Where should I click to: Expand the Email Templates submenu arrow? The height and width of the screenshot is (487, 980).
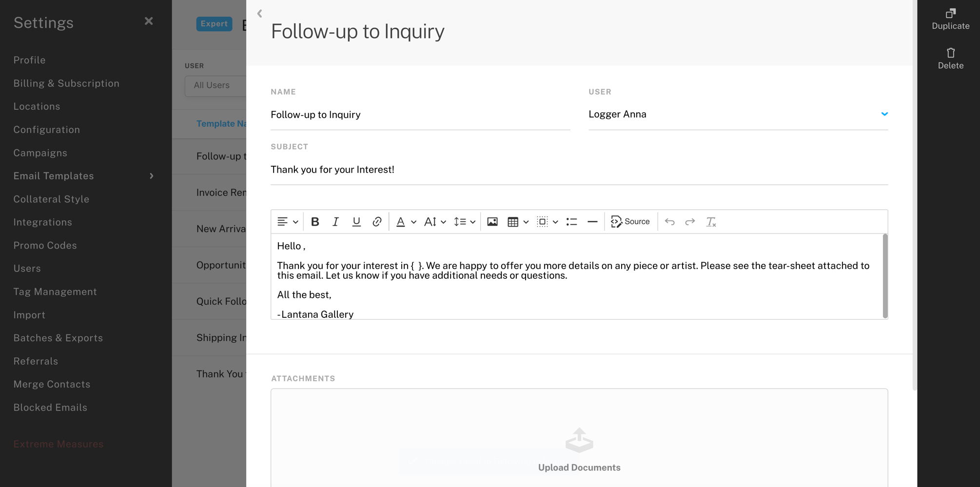coord(152,176)
